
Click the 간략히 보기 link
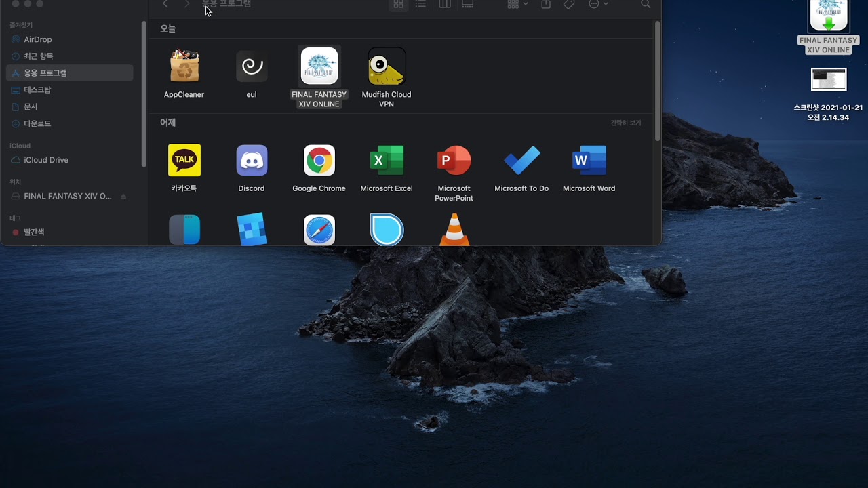pyautogui.click(x=625, y=123)
